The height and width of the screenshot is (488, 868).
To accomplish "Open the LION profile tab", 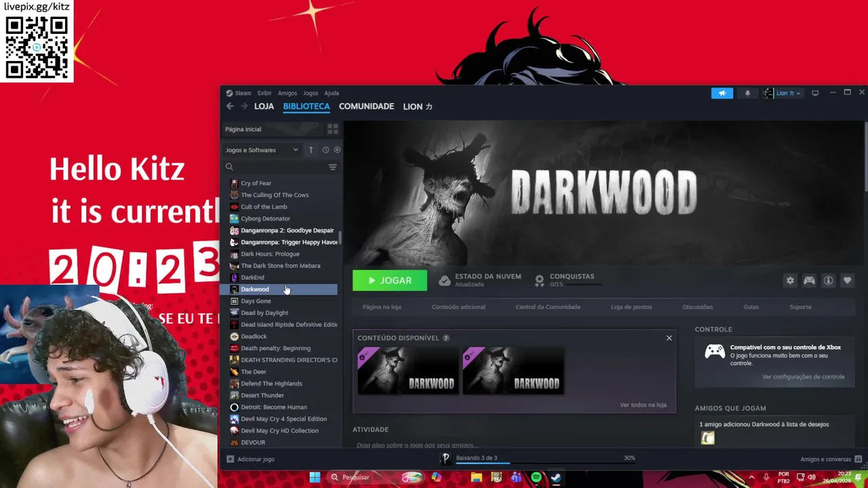I will (418, 106).
